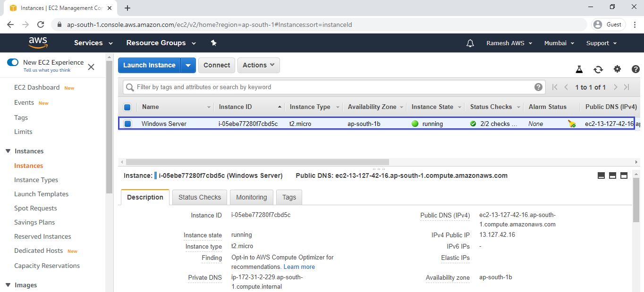Click the alarm status add-alarm icon
Viewport: 644px width, 292px height.
(572, 124)
